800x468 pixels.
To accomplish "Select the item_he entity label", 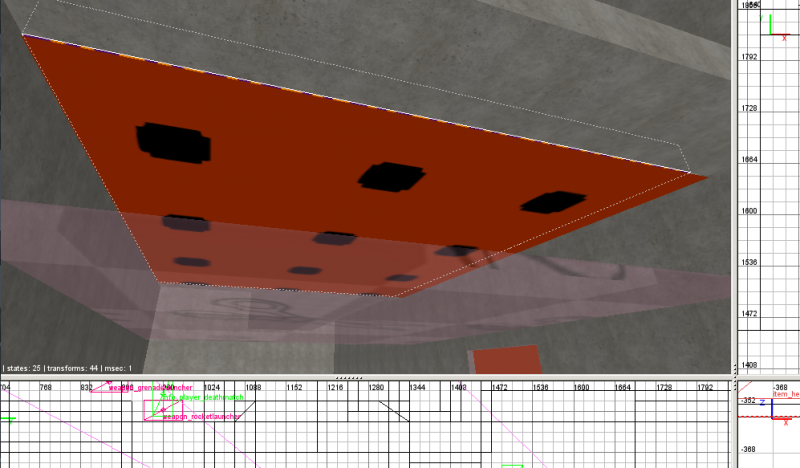I will pos(786,395).
